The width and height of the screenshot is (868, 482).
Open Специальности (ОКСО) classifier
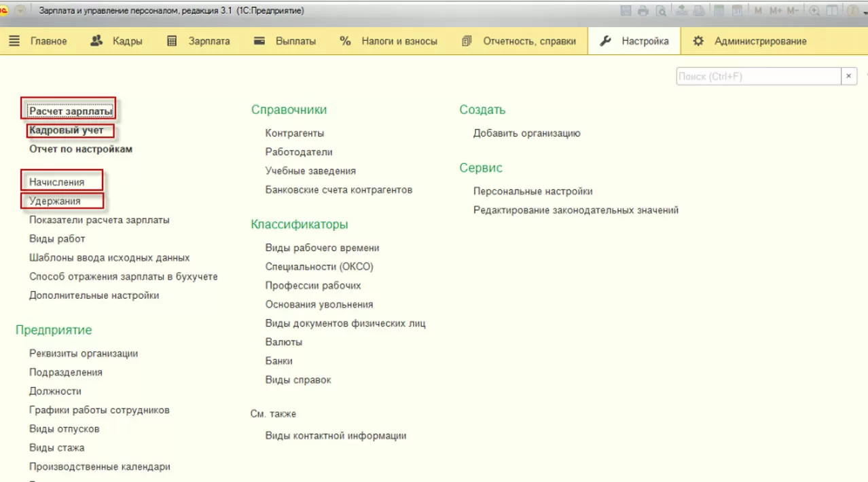click(319, 267)
